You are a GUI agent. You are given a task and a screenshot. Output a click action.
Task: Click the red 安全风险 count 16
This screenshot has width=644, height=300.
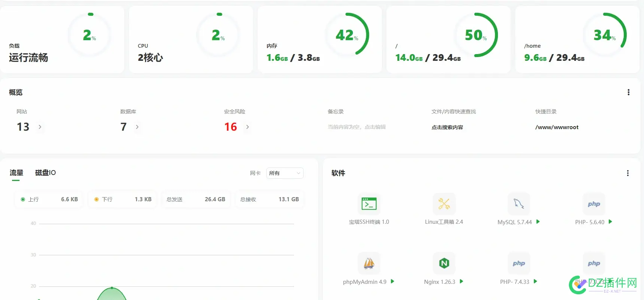[231, 127]
